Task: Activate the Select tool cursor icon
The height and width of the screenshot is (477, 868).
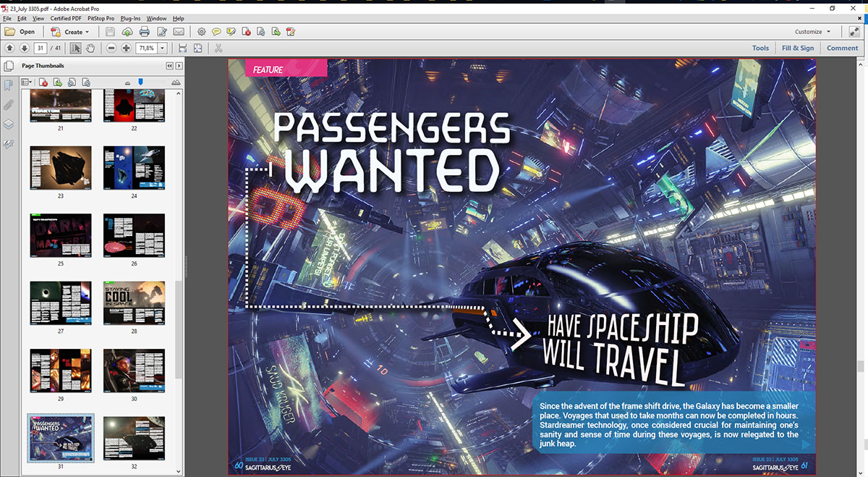Action: pyautogui.click(x=75, y=48)
